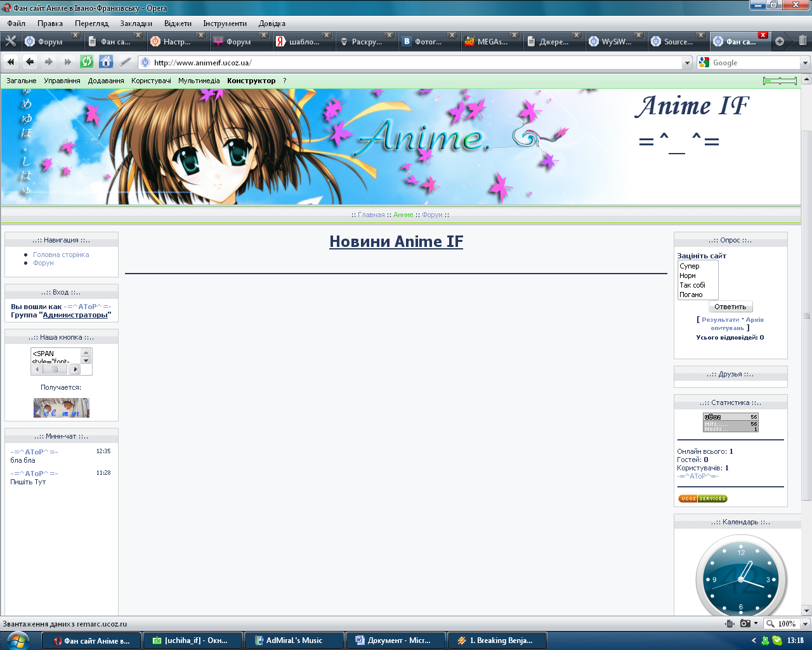
Task: Open the Закладки menu
Action: [136, 23]
